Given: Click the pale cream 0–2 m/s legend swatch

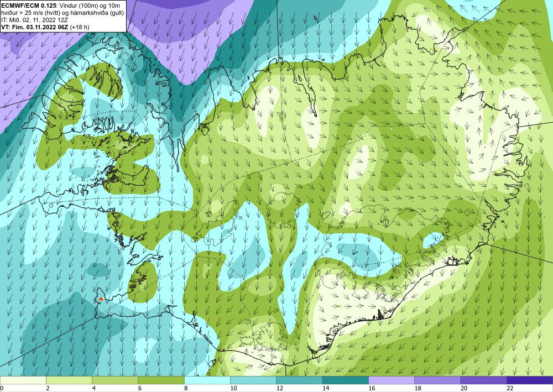Looking at the screenshot, I should 23,380.
